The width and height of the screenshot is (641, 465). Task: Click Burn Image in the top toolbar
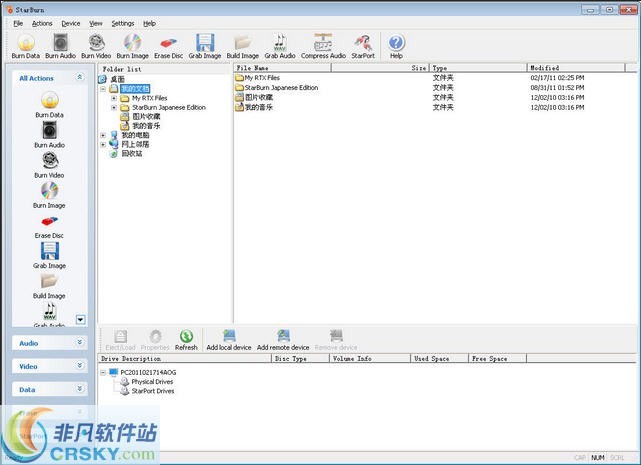click(x=132, y=47)
